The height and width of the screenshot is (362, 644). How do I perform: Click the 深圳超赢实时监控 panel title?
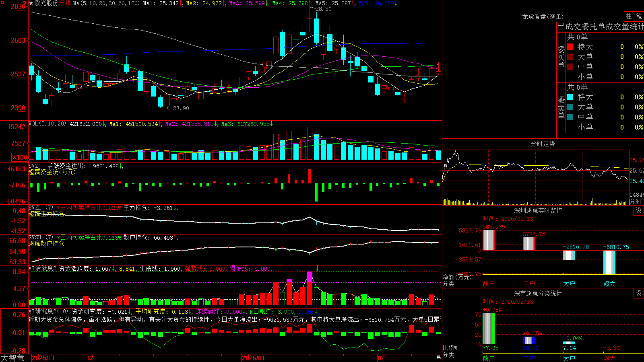(538, 210)
